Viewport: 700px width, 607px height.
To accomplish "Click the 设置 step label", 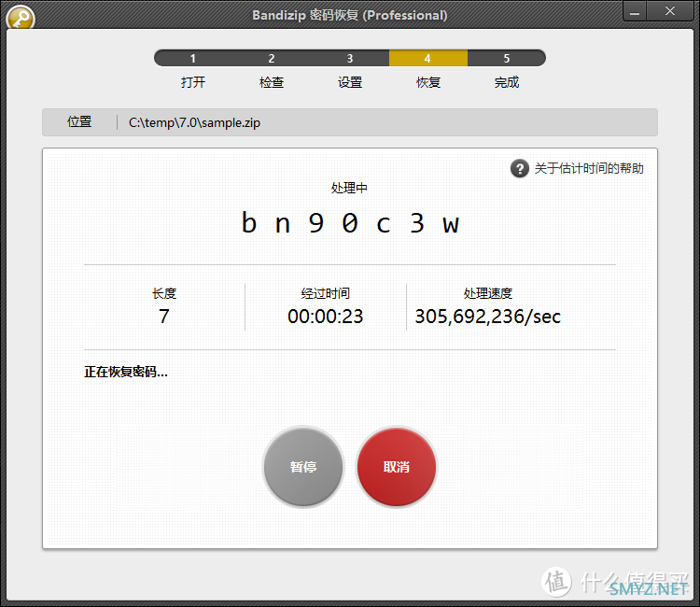I will [x=350, y=82].
